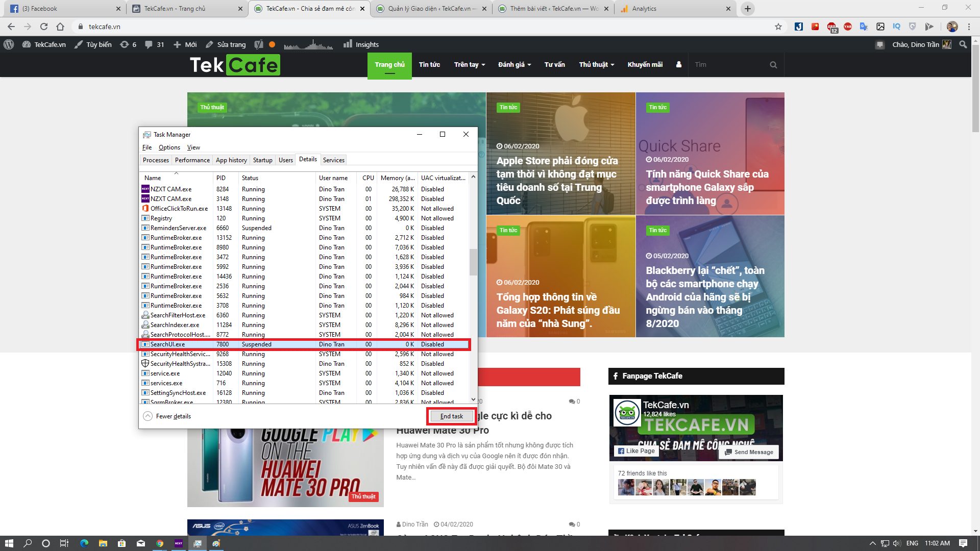The image size is (980, 551).
Task: Sort processes by the PID column
Action: point(226,178)
